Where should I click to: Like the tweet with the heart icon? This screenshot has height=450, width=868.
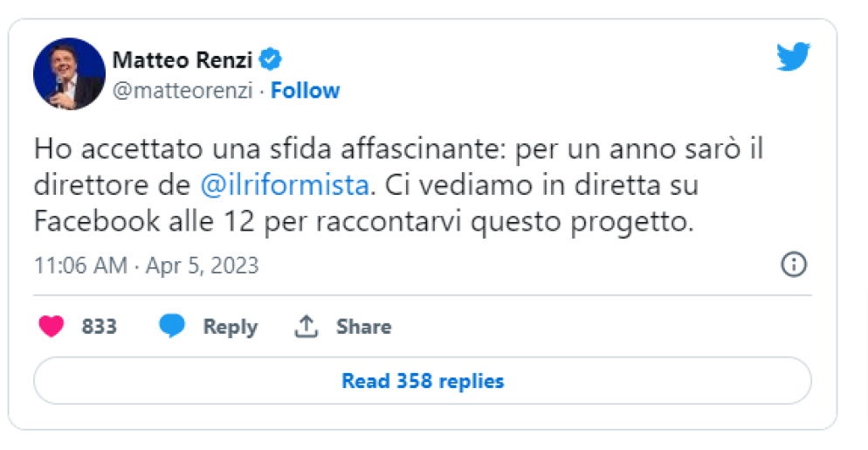[x=52, y=327]
